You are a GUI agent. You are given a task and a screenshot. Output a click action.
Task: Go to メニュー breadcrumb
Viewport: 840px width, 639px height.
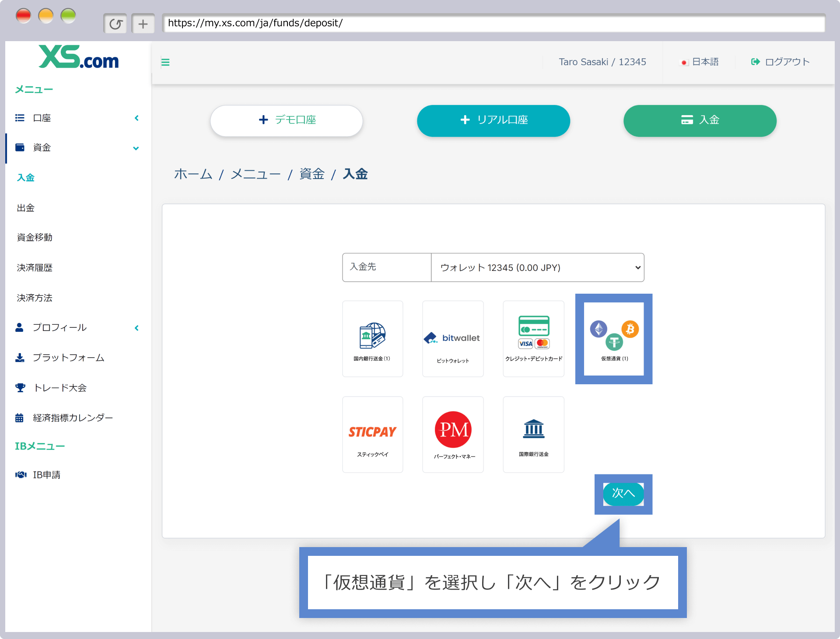click(255, 174)
